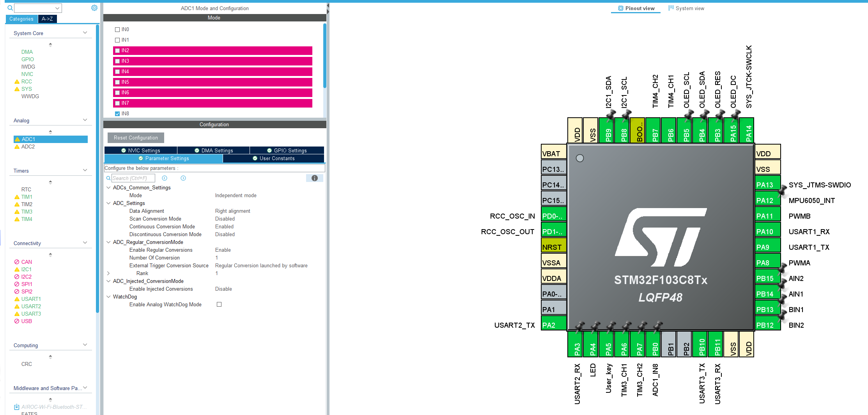The image size is (868, 415).
Task: Collapse the Analog category
Action: pos(85,120)
